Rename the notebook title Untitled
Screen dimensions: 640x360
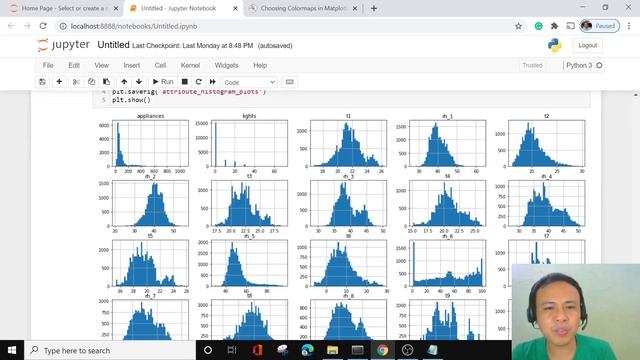point(113,45)
